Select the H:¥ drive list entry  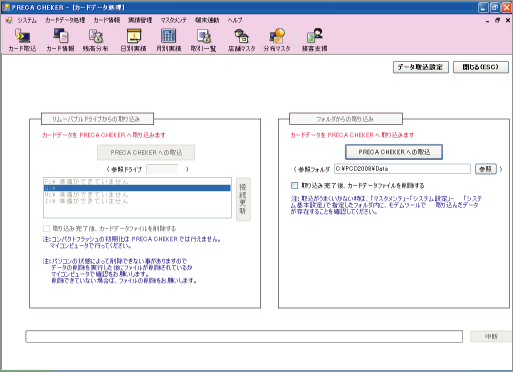(137, 195)
